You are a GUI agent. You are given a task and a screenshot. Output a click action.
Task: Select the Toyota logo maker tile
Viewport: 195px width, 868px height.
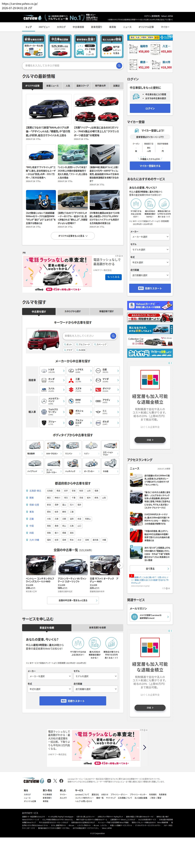pos(52,371)
